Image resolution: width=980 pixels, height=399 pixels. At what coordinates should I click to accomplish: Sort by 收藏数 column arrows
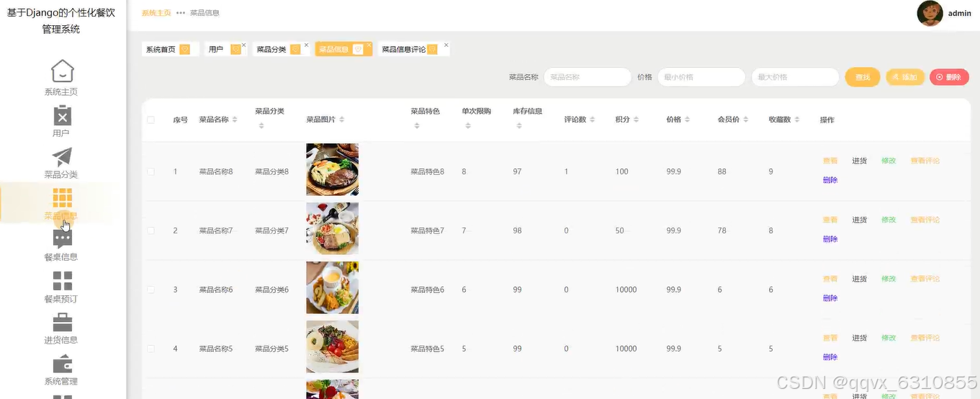[x=797, y=120]
